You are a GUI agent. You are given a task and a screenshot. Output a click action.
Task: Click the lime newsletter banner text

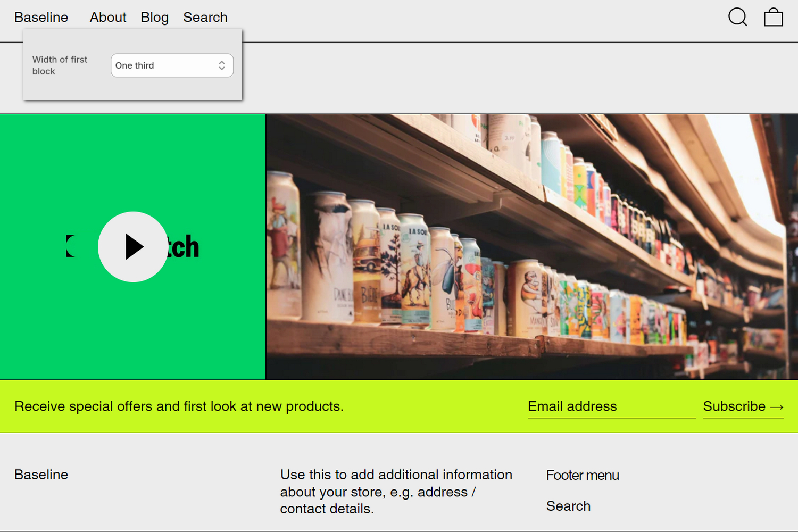179,406
